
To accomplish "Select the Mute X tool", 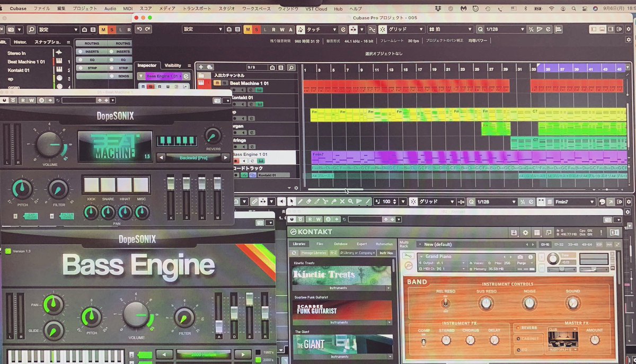I will [342, 201].
